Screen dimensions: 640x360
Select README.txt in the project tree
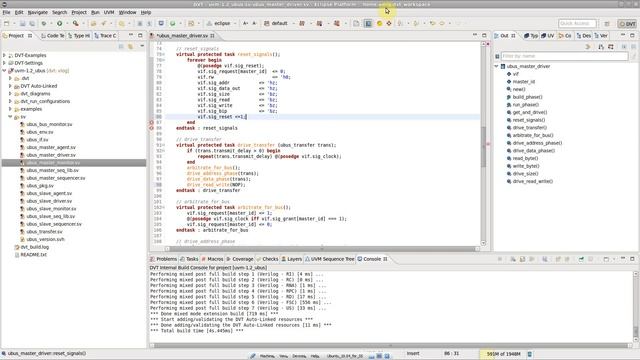(33, 255)
